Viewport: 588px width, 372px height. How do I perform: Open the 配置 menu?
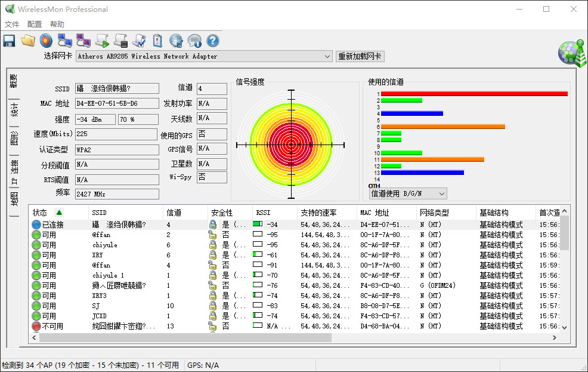(x=35, y=24)
